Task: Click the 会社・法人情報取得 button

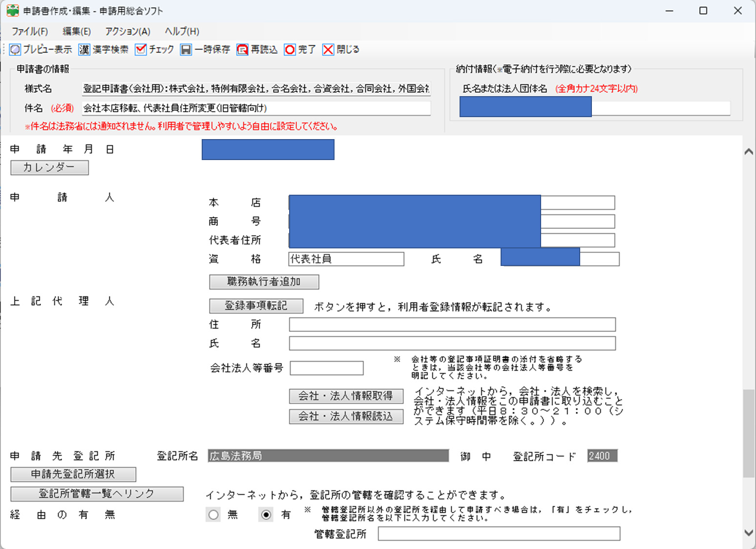Action: 346,396
